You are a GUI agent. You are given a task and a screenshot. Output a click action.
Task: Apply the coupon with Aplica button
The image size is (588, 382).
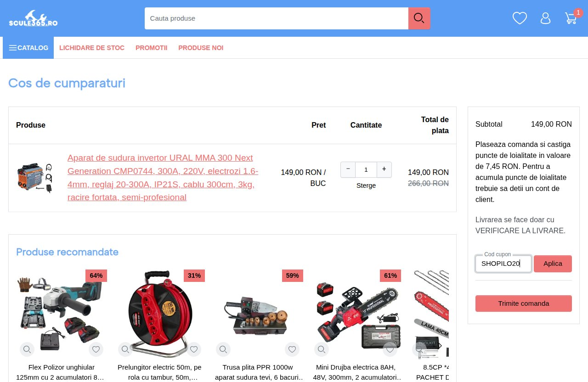(x=553, y=264)
